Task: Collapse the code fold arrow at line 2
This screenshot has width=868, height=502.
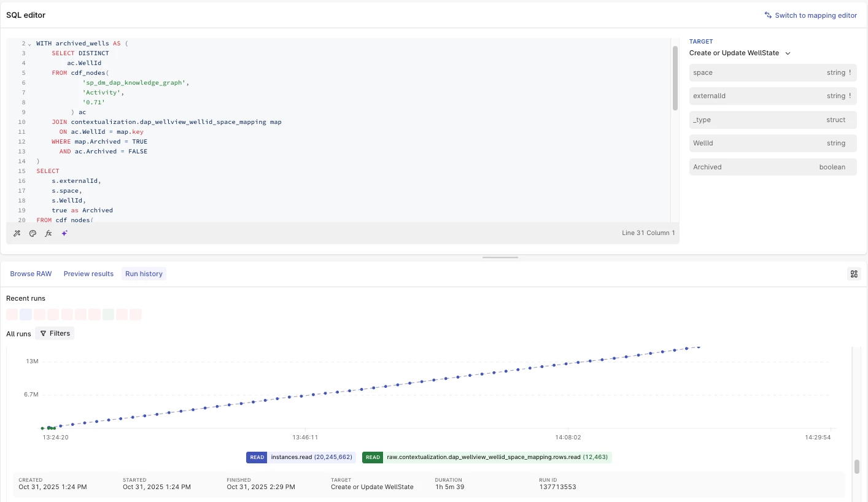Action: point(29,44)
